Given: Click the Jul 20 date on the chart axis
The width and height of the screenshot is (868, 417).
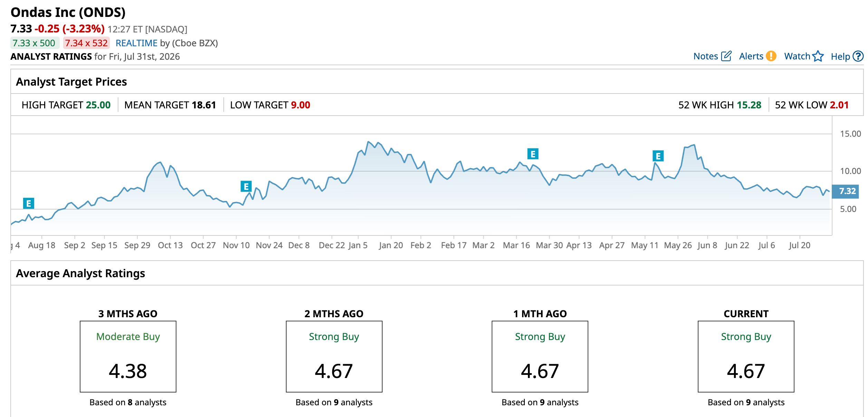Looking at the screenshot, I should click(x=799, y=245).
